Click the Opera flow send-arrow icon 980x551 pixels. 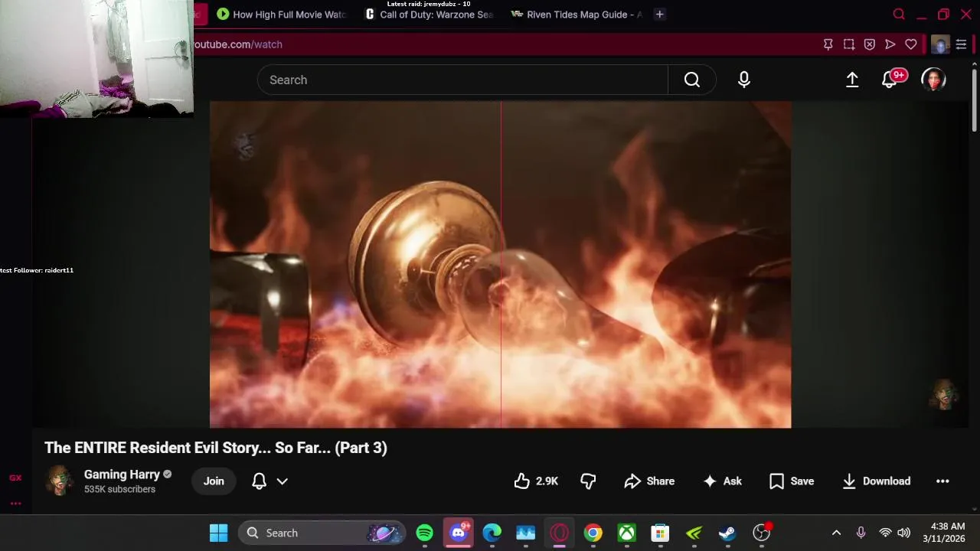point(890,44)
